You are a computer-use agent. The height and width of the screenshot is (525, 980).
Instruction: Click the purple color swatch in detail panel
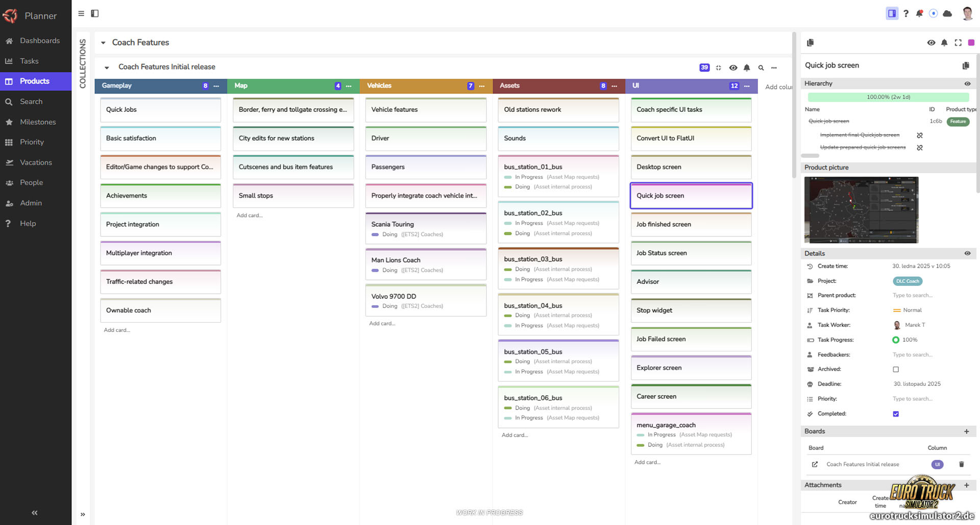coord(971,43)
